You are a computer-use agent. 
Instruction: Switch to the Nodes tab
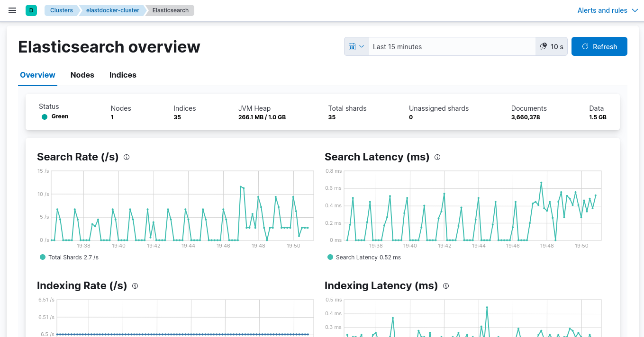(82, 75)
